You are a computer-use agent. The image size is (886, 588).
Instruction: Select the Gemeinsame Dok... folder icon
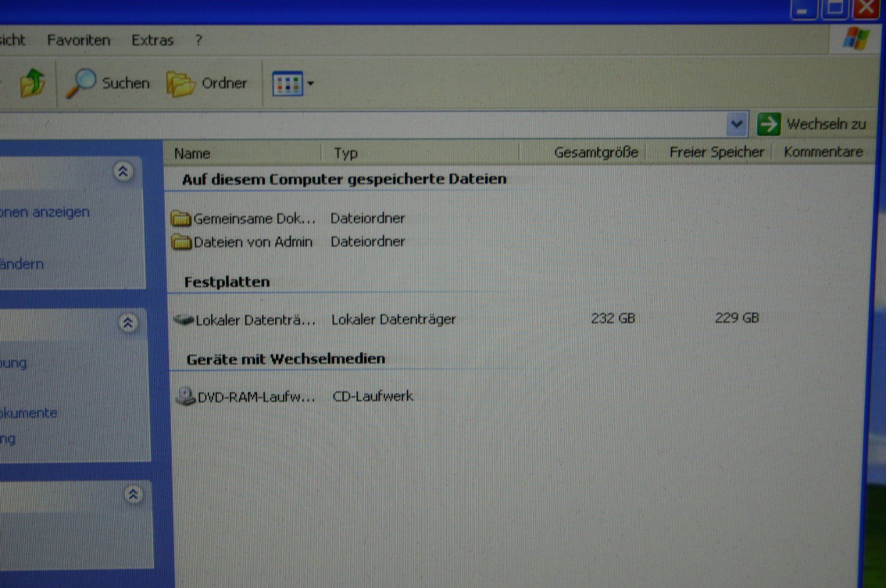point(181,218)
